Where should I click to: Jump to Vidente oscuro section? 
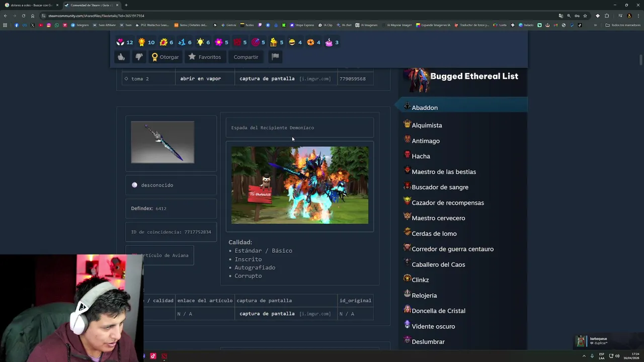433,326
